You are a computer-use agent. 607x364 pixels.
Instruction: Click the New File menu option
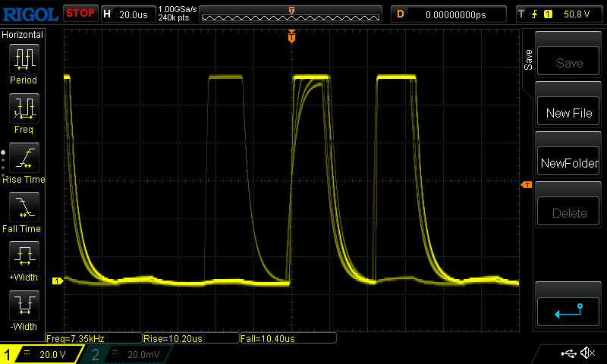click(568, 113)
